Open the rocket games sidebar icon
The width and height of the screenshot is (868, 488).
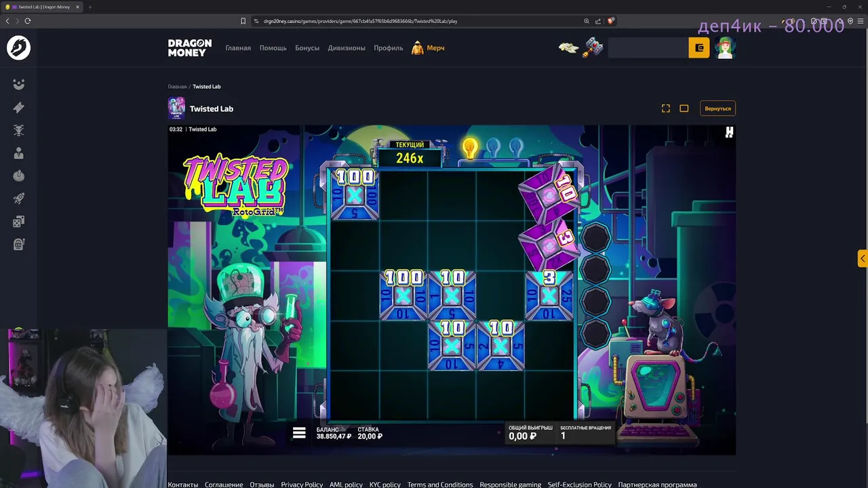(18, 199)
